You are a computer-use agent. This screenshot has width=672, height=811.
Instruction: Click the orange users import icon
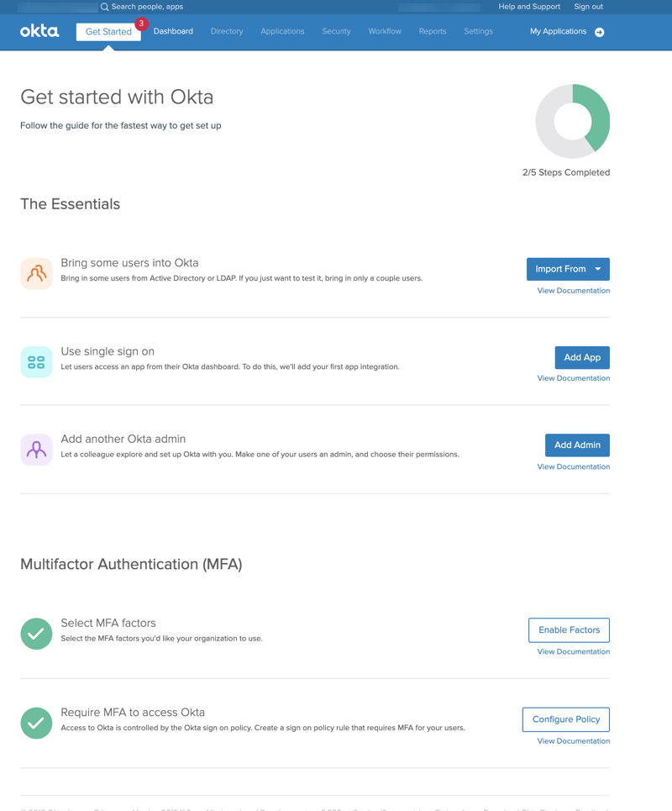[x=36, y=274]
